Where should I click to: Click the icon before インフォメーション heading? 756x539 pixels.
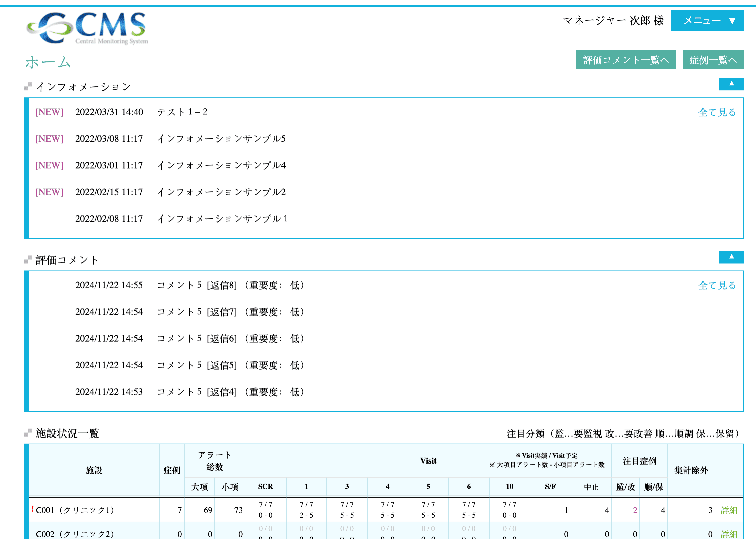(27, 87)
